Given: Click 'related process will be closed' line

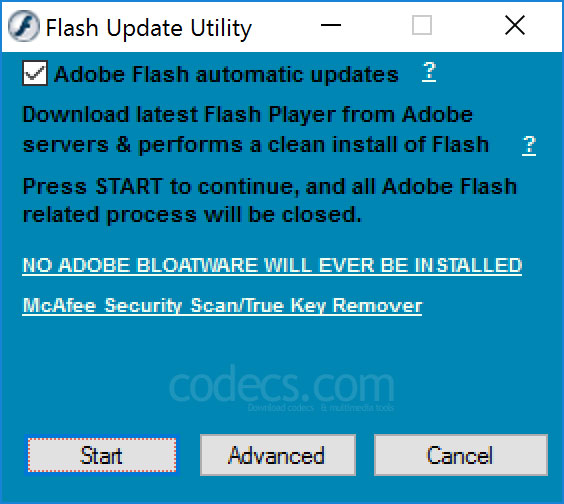Looking at the screenshot, I should (192, 215).
